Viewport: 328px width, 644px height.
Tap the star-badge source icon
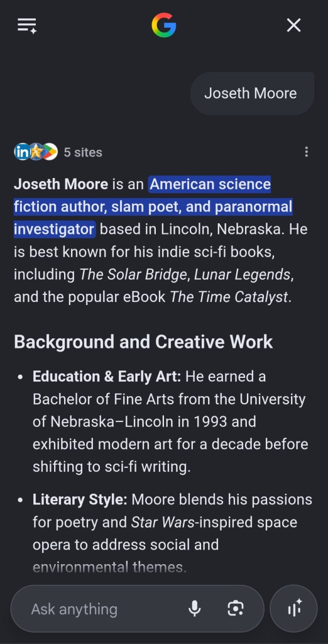[x=36, y=152]
